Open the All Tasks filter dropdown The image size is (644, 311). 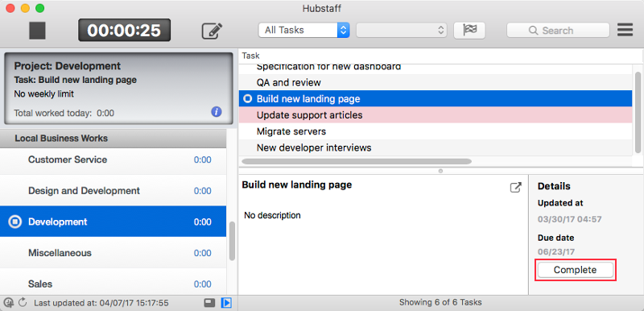click(304, 30)
